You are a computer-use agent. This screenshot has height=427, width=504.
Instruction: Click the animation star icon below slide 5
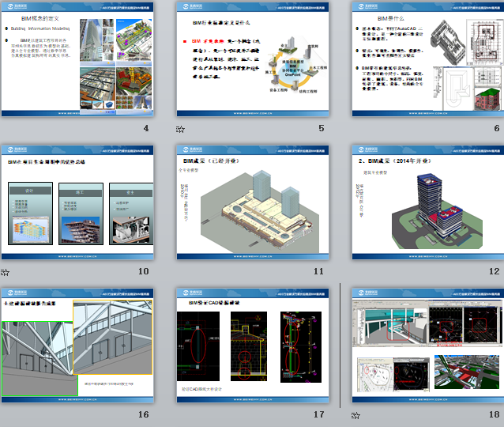pos(180,130)
